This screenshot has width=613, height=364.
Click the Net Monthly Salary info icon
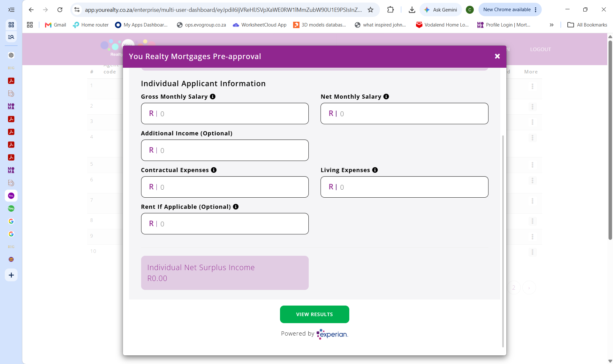coord(386,96)
